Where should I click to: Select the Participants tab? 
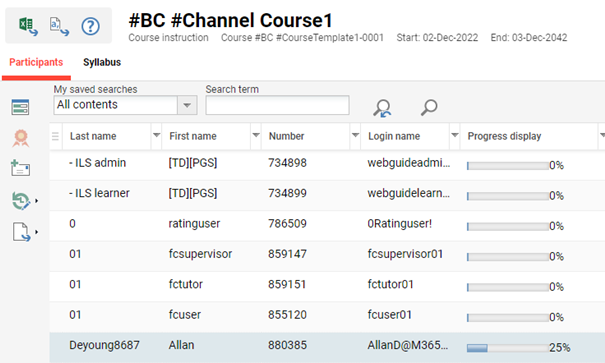click(36, 62)
